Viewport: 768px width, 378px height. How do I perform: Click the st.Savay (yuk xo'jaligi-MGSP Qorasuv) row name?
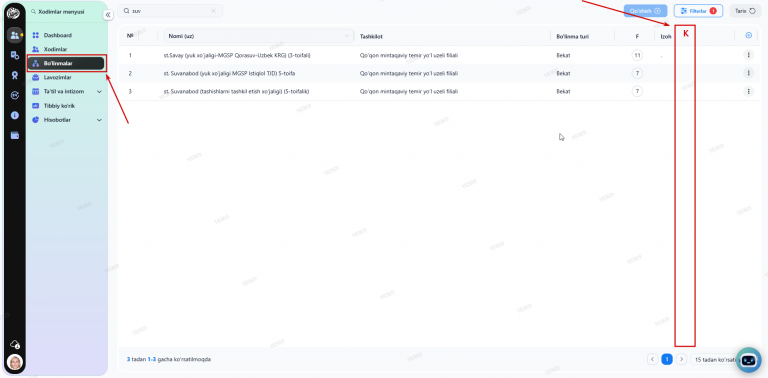(237, 55)
